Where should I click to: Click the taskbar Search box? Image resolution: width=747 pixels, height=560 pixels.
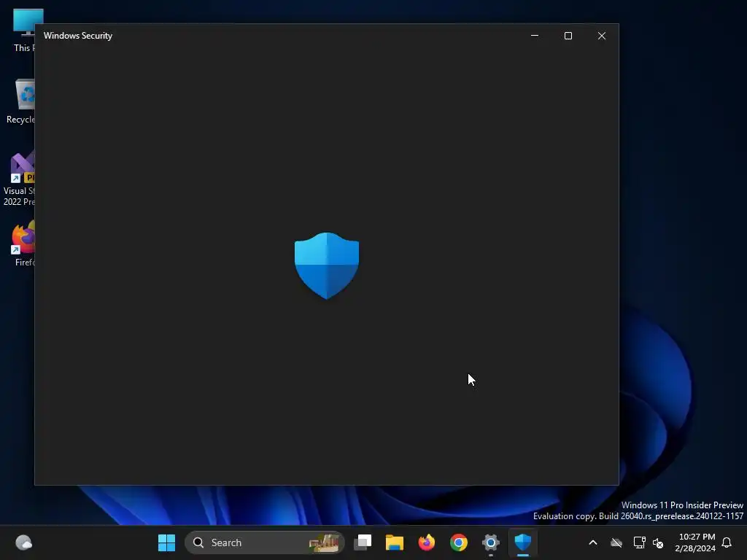(264, 542)
